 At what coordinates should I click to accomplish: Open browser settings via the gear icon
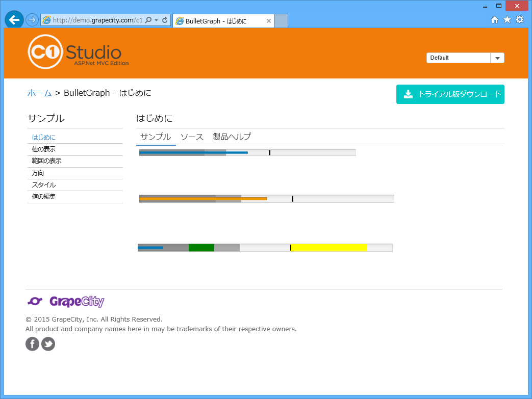tap(520, 19)
